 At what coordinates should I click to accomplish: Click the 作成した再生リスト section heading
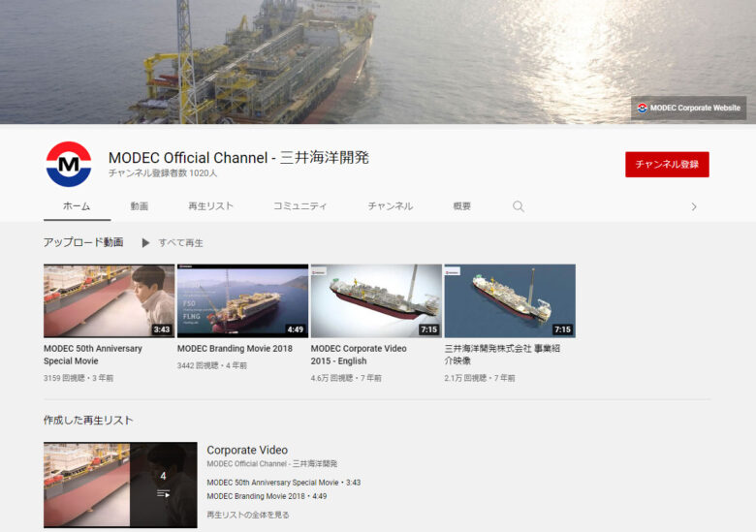click(88, 421)
